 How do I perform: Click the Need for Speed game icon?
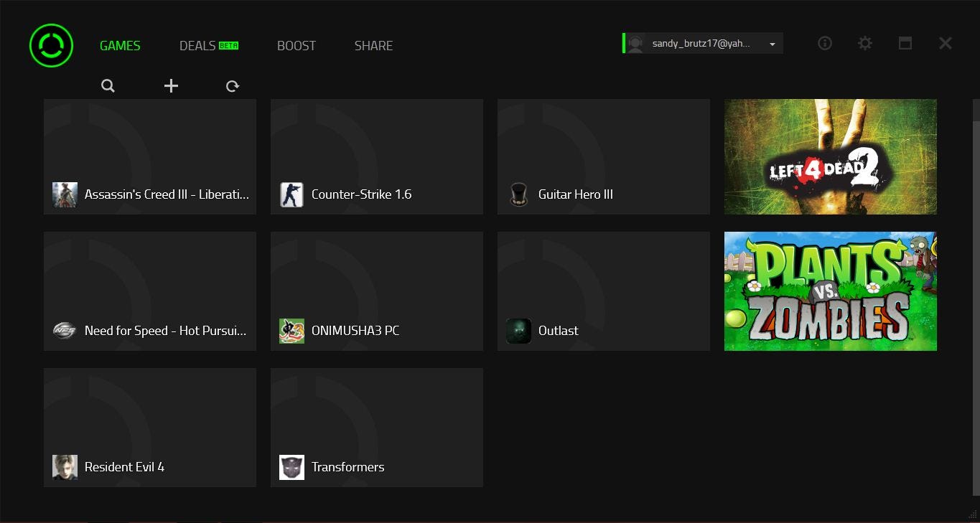(65, 331)
